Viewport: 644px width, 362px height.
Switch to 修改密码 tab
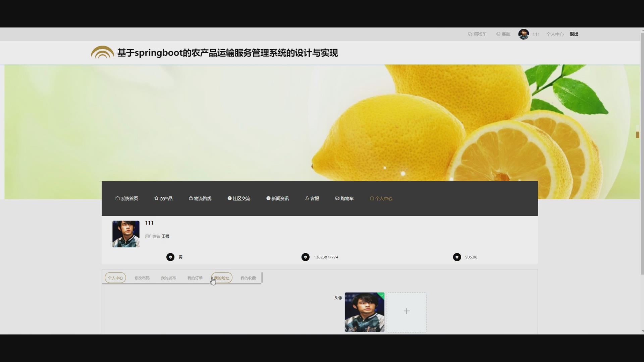(142, 278)
